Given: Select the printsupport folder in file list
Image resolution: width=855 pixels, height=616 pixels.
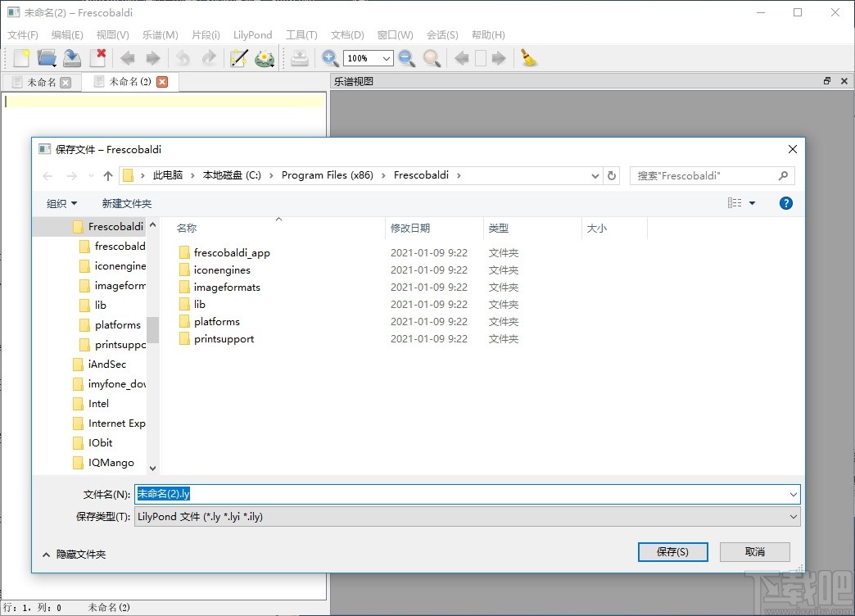Looking at the screenshot, I should coord(224,339).
